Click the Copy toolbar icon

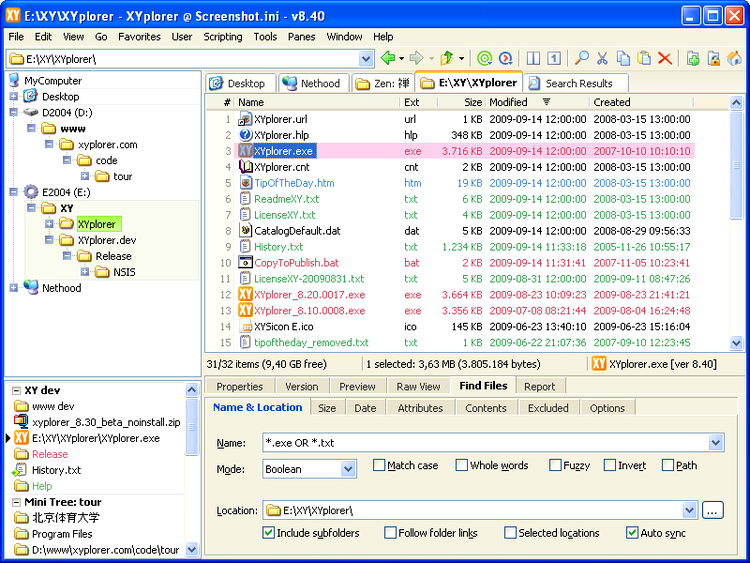click(623, 58)
